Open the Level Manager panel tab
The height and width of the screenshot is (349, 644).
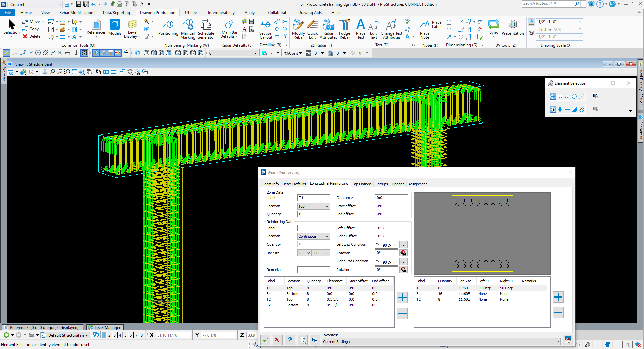tap(105, 328)
